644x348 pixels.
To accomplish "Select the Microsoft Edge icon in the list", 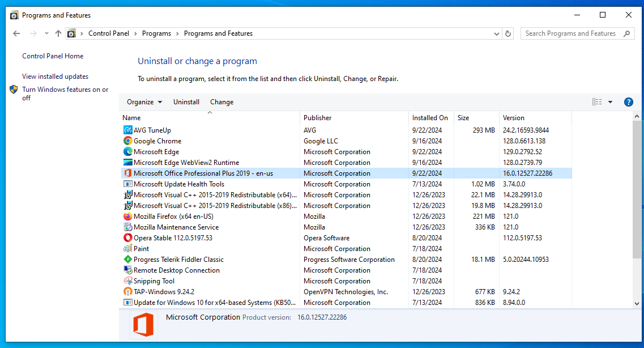I will pyautogui.click(x=128, y=151).
